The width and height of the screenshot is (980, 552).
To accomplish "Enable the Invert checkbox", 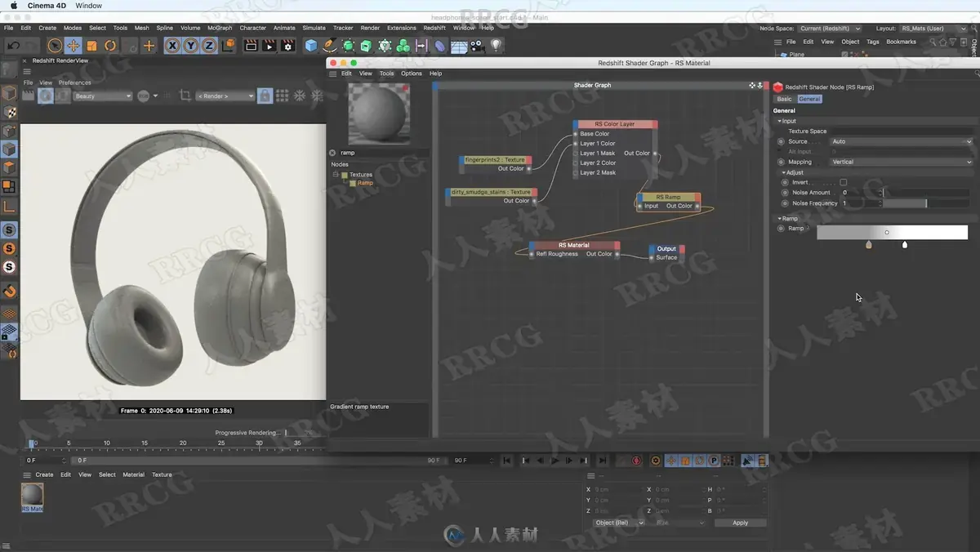I will [x=844, y=182].
